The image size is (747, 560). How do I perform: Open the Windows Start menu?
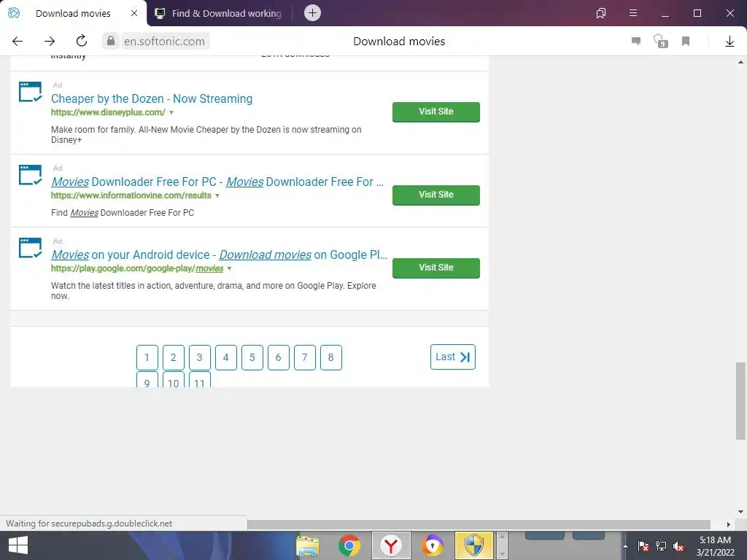pyautogui.click(x=18, y=545)
